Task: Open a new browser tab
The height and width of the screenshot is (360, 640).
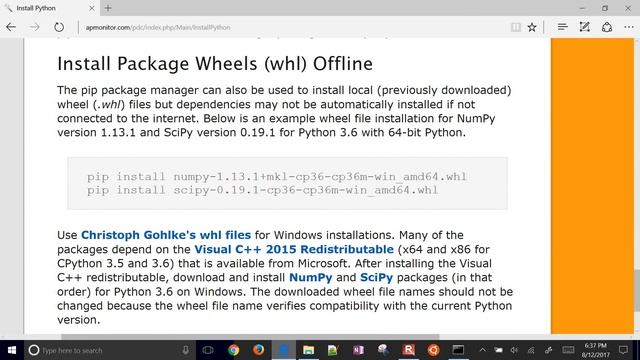Action: (x=108, y=8)
